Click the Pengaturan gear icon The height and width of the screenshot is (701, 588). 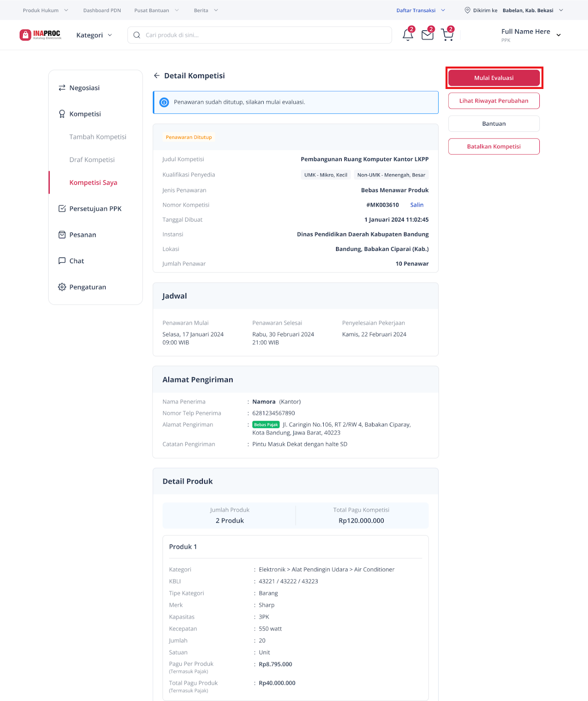click(62, 287)
